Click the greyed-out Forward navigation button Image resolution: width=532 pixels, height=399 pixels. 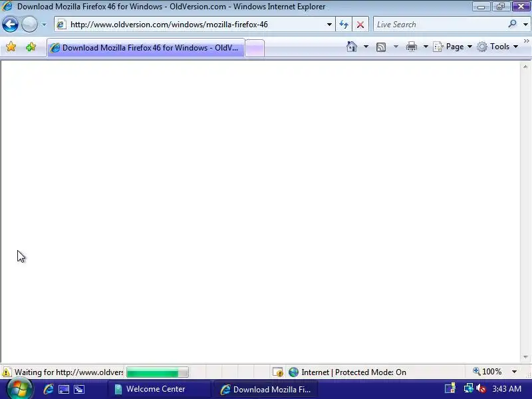point(29,25)
